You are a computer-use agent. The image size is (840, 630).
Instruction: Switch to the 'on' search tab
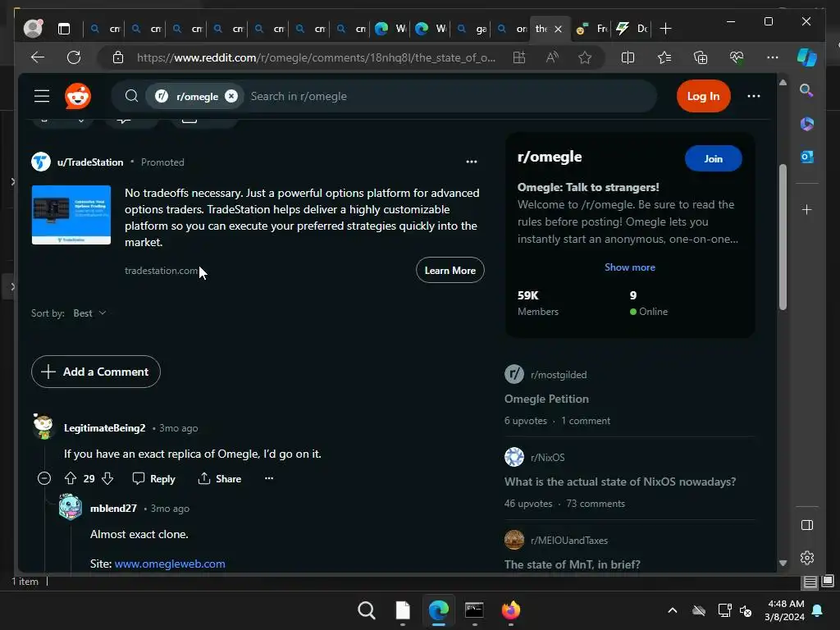pos(512,29)
